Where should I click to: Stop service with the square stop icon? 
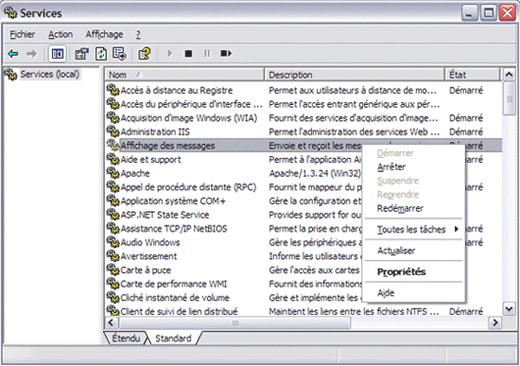point(188,53)
